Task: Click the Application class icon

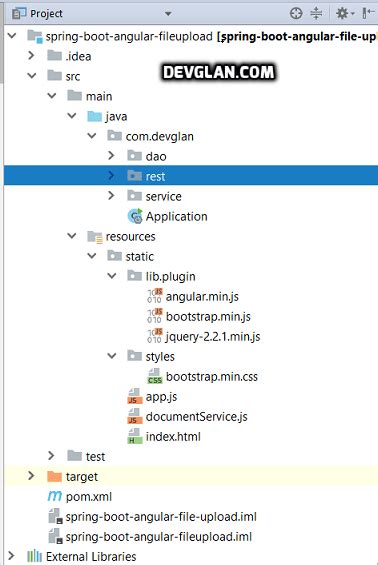Action: point(135,216)
